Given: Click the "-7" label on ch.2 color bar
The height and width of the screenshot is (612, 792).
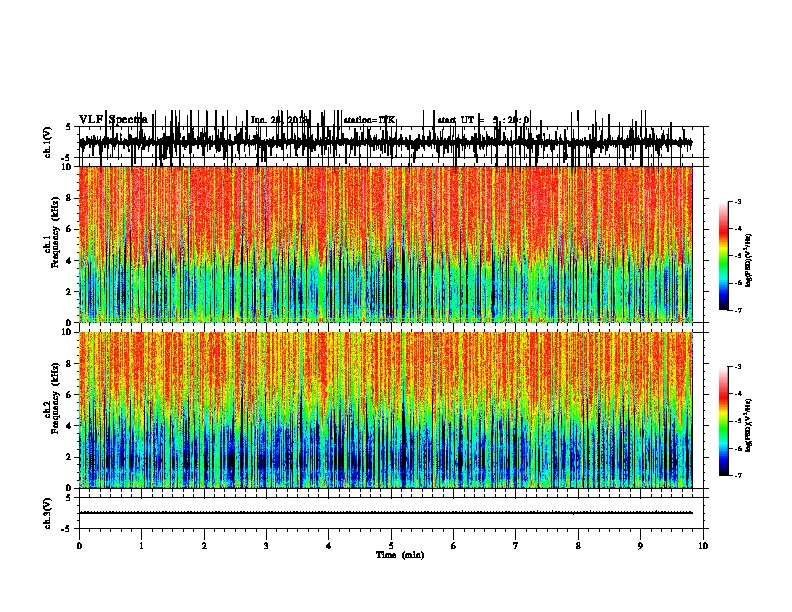Looking at the screenshot, I should click(x=738, y=475).
